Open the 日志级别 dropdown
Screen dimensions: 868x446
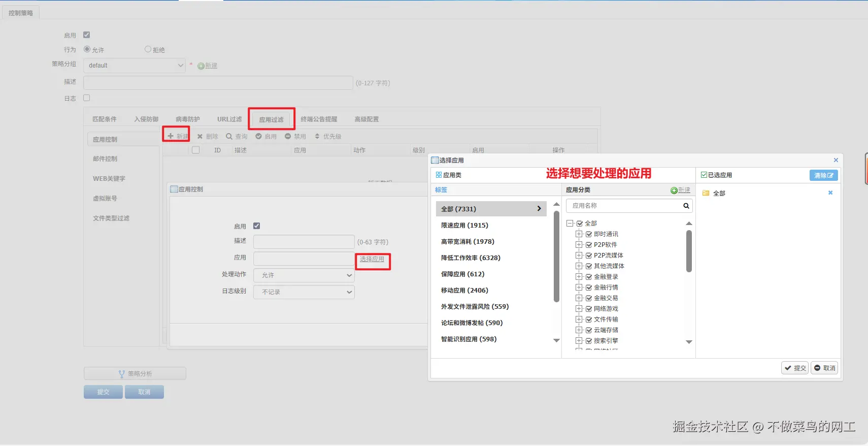(304, 292)
